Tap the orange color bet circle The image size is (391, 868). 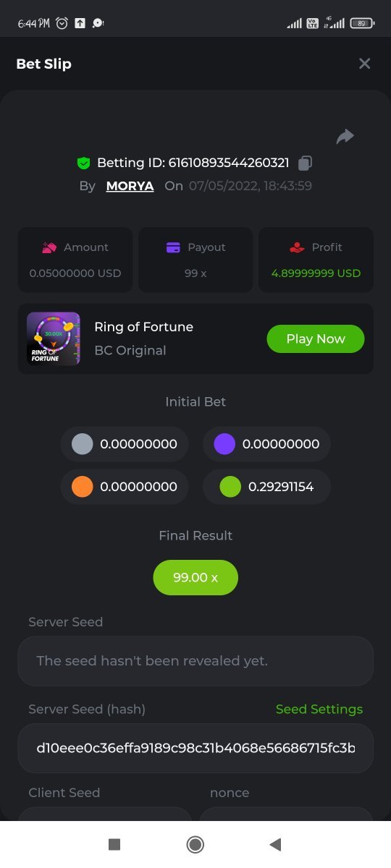(x=83, y=487)
